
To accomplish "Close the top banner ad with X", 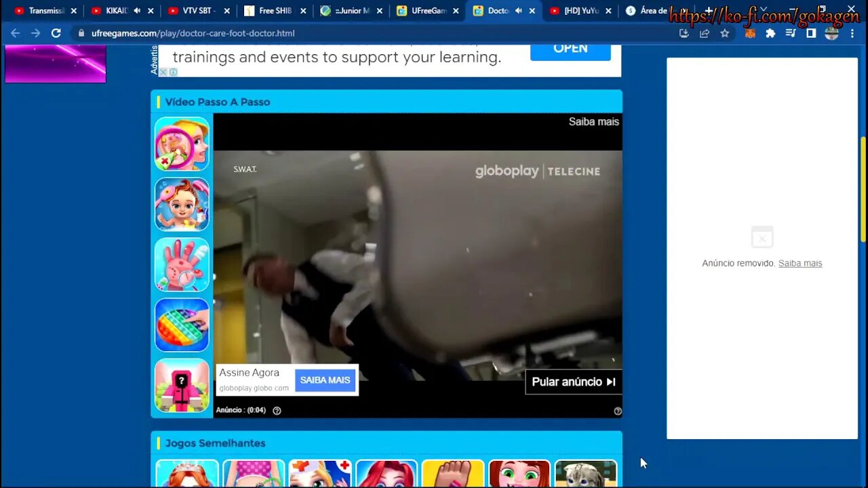I will click(x=163, y=72).
